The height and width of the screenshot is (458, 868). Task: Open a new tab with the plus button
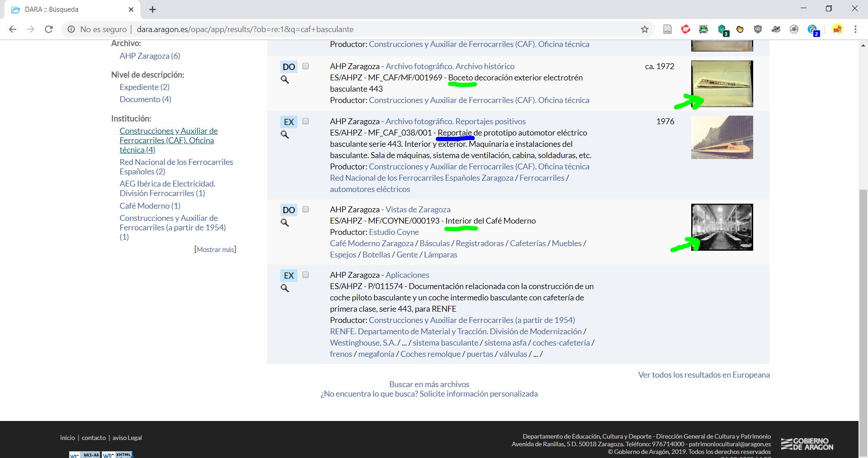(153, 9)
